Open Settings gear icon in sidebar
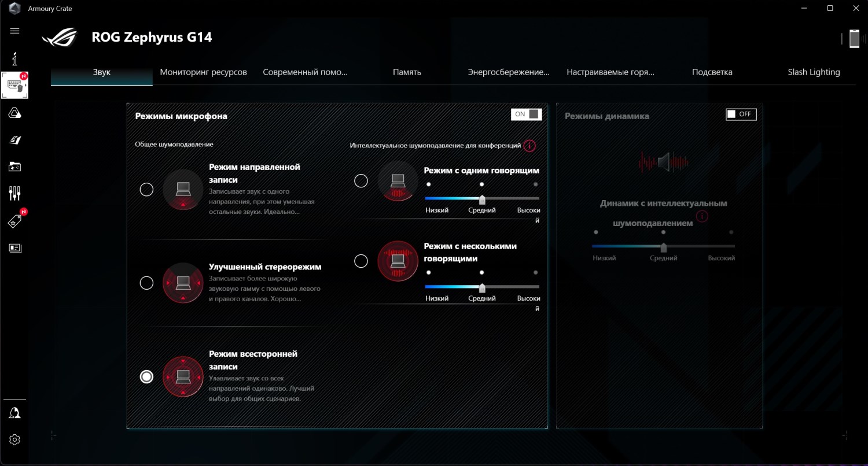The width and height of the screenshot is (868, 466). pyautogui.click(x=15, y=439)
